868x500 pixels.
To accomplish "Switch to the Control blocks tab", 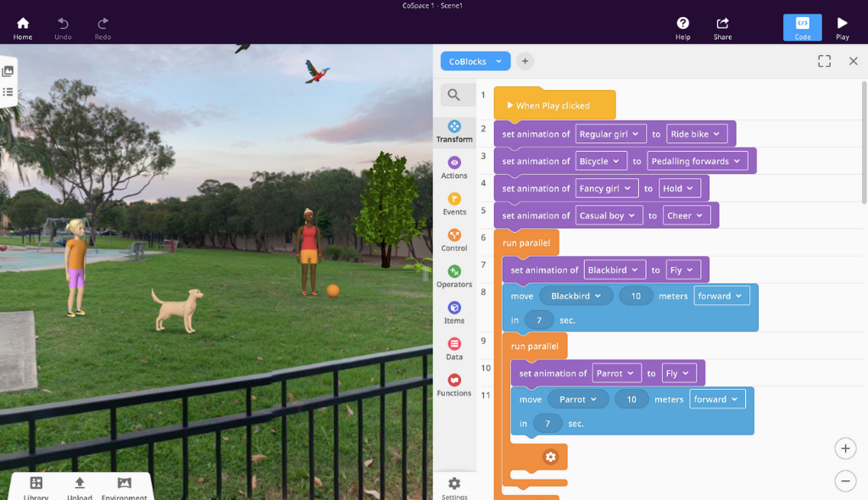I will click(x=454, y=241).
